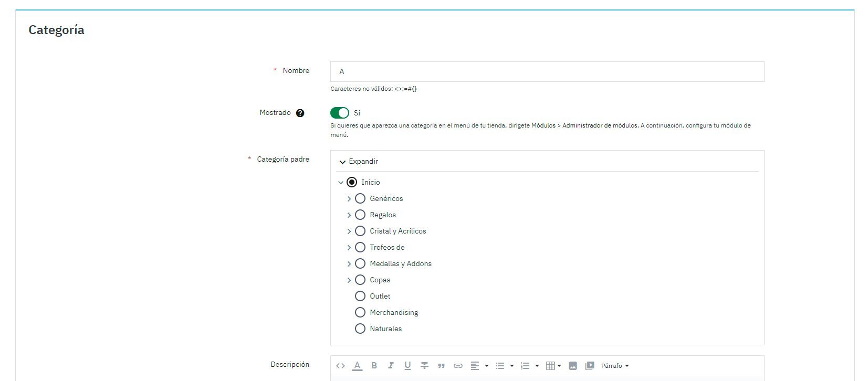
Task: Expand the Regalos category node
Action: [x=349, y=215]
